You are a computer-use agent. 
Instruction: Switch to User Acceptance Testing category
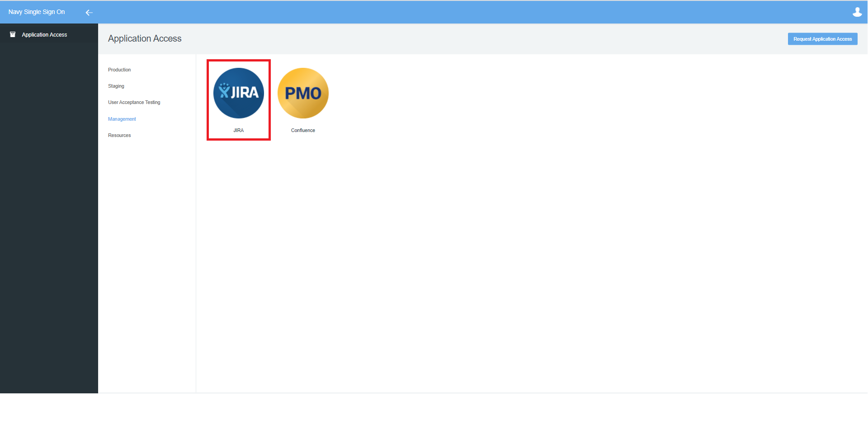coord(134,102)
